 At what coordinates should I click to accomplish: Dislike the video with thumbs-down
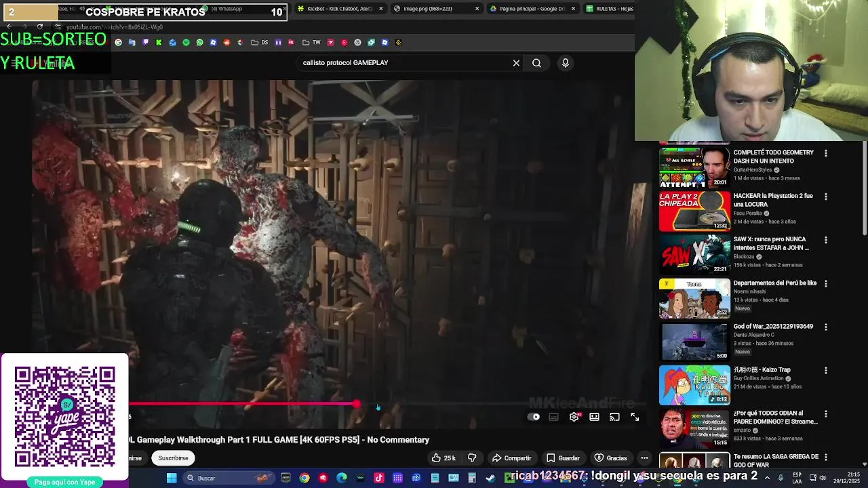pos(472,458)
